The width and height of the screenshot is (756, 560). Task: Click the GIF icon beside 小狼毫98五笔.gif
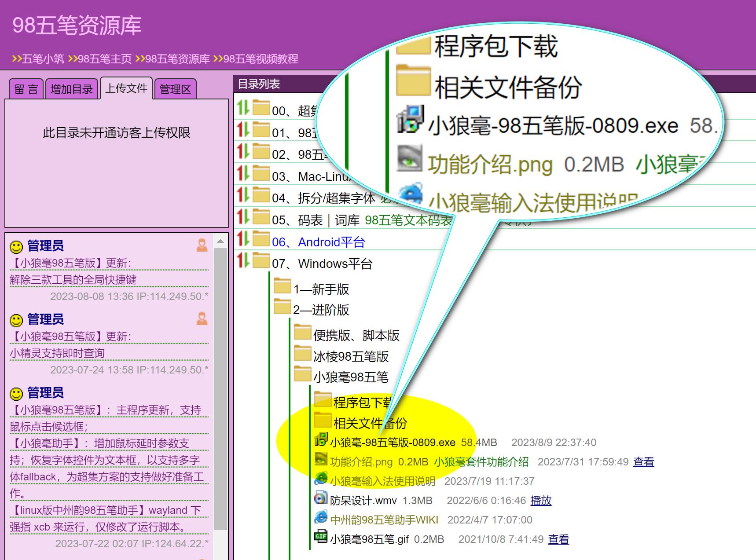(x=321, y=537)
